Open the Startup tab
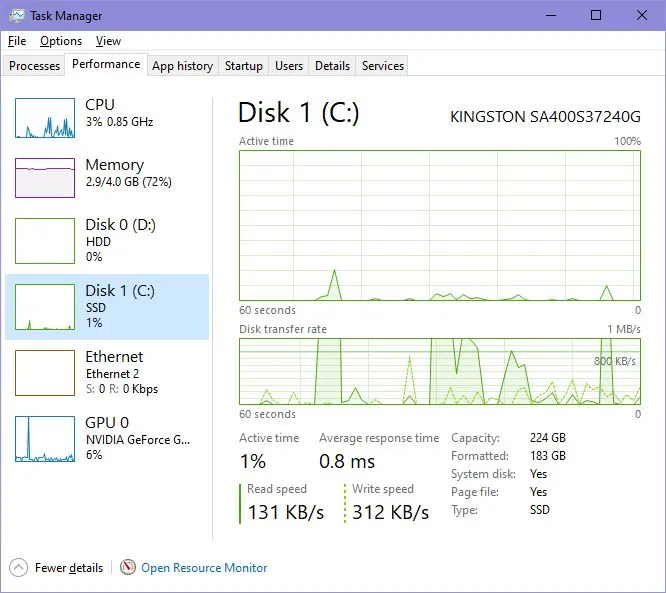666x593 pixels. pyautogui.click(x=244, y=66)
